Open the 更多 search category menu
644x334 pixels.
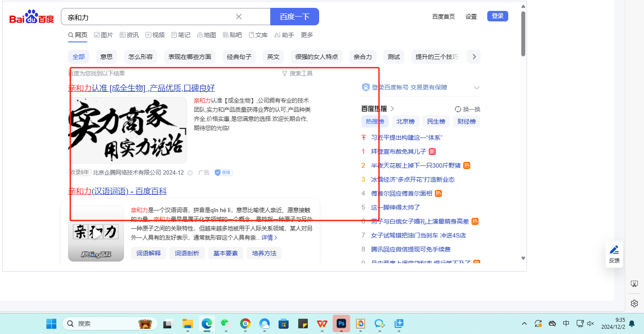[307, 35]
